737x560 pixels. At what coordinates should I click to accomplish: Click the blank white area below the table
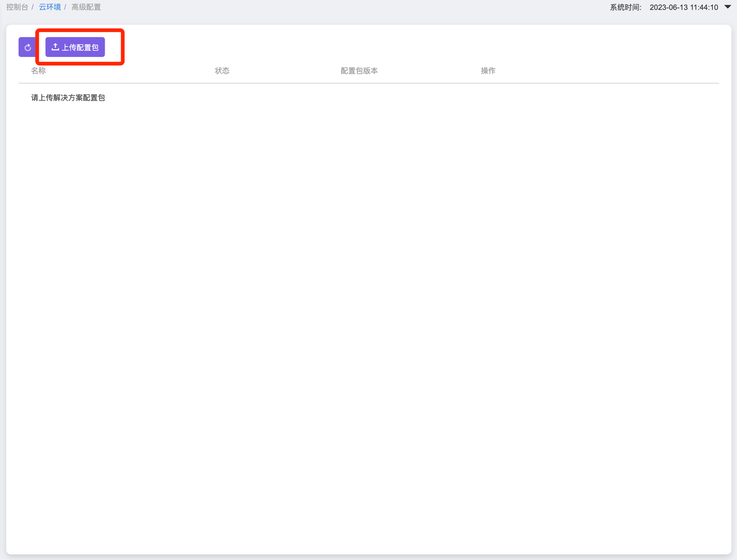tap(368, 327)
